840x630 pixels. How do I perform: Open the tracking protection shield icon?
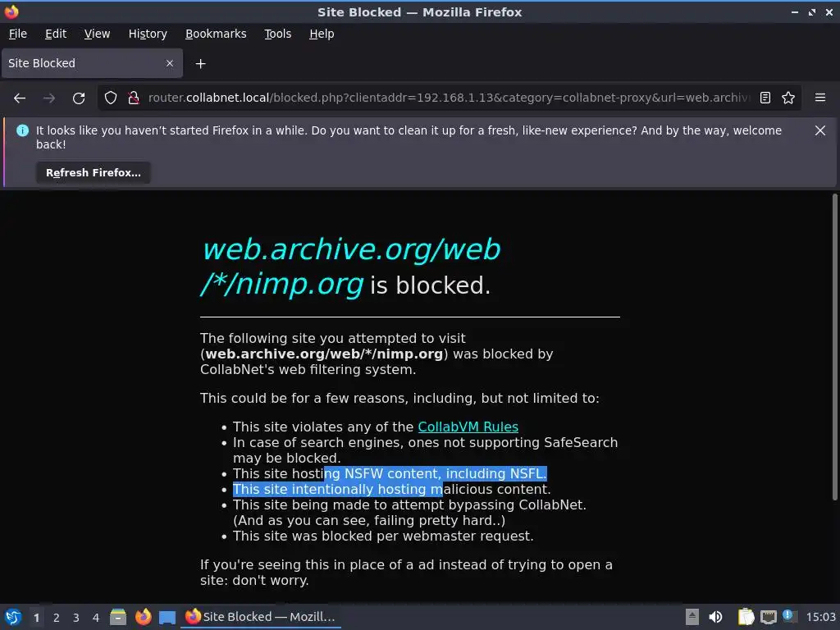pyautogui.click(x=111, y=98)
